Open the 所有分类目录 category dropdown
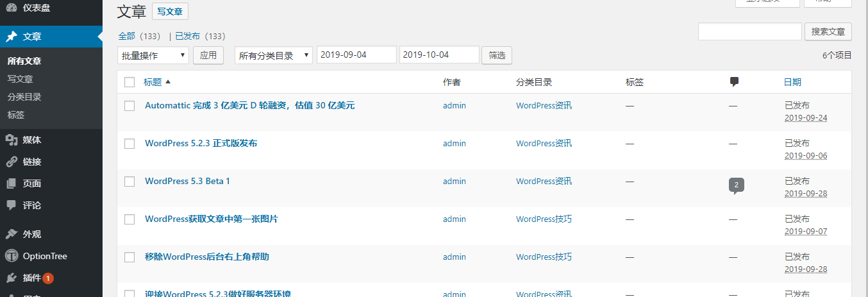 click(x=274, y=55)
